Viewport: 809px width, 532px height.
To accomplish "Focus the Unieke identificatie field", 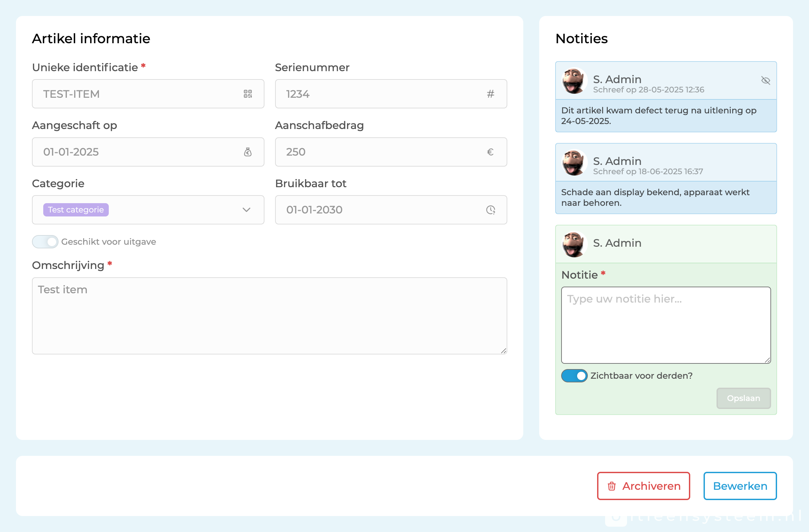I will tap(148, 94).
